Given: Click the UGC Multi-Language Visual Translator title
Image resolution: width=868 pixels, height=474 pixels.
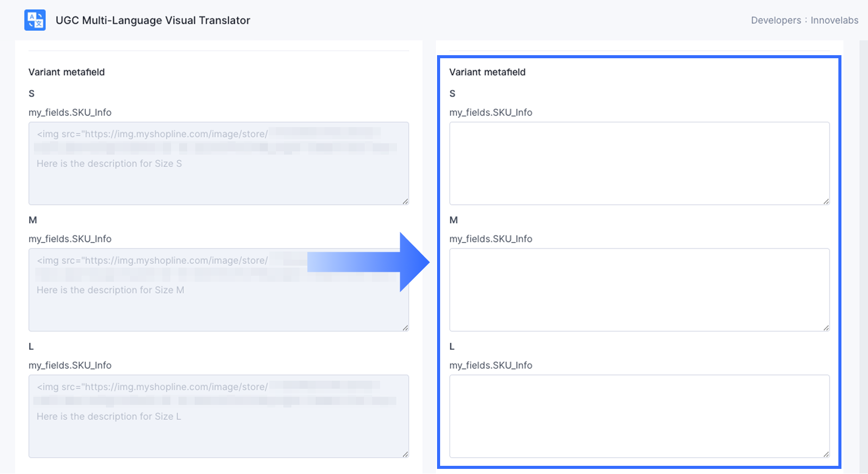Looking at the screenshot, I should tap(153, 20).
